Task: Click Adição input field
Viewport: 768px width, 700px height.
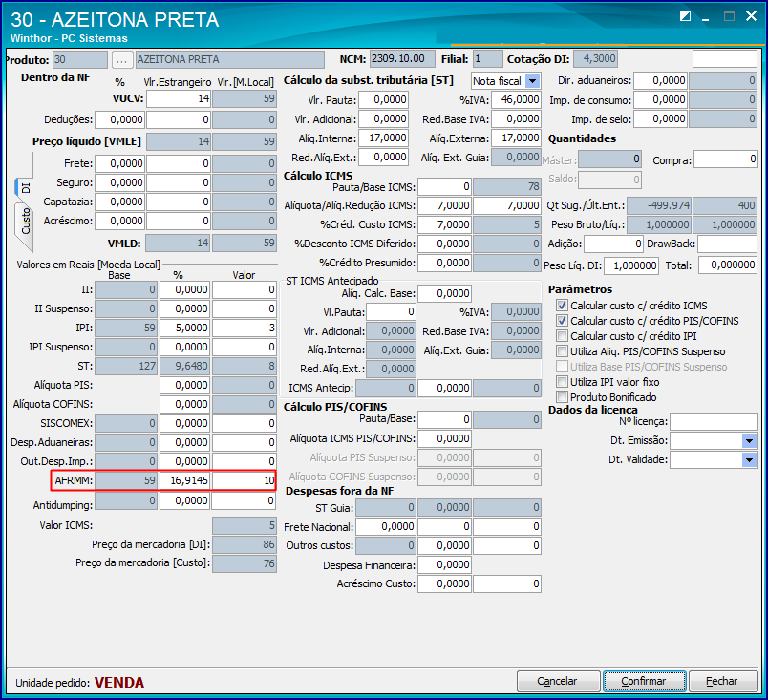Action: pos(613,244)
